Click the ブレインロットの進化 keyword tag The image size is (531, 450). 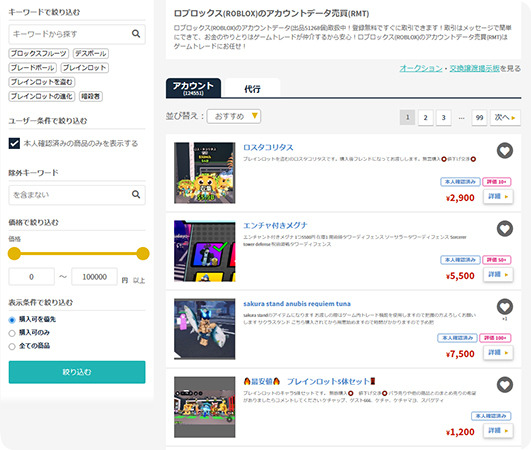pos(42,96)
